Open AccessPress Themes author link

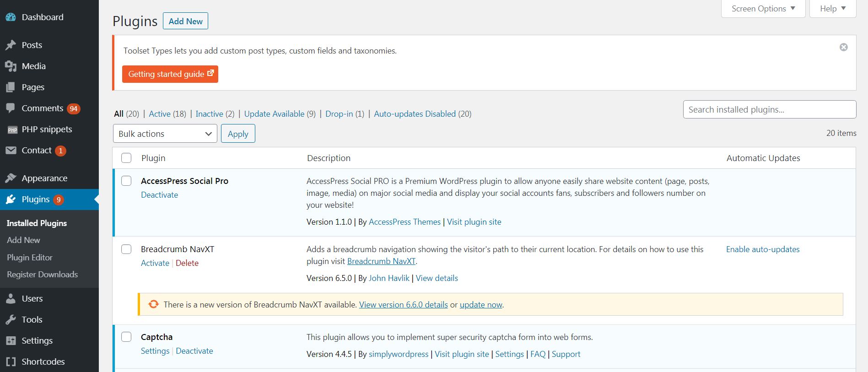(404, 222)
